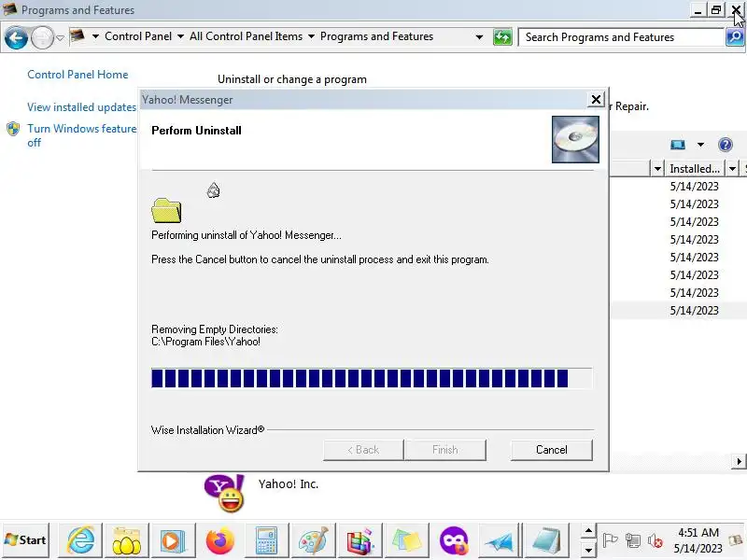Click the network tray icon
747x560 pixels.
[x=633, y=540]
